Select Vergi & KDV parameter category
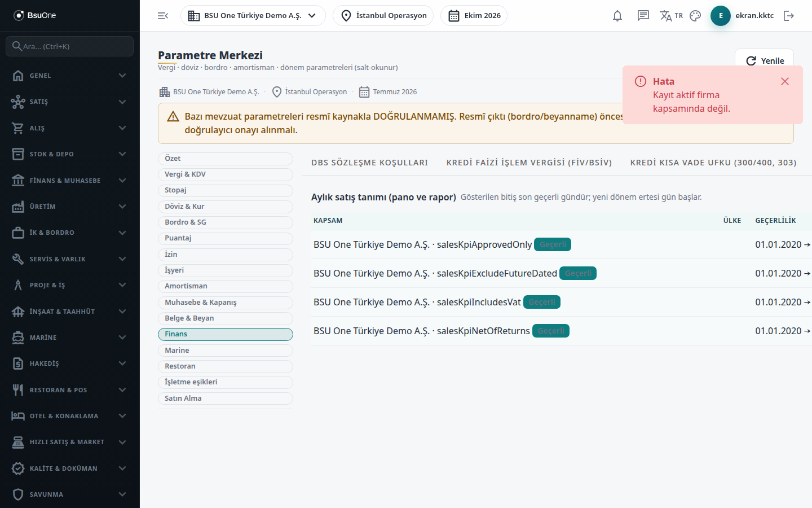812x508 pixels. (226, 174)
